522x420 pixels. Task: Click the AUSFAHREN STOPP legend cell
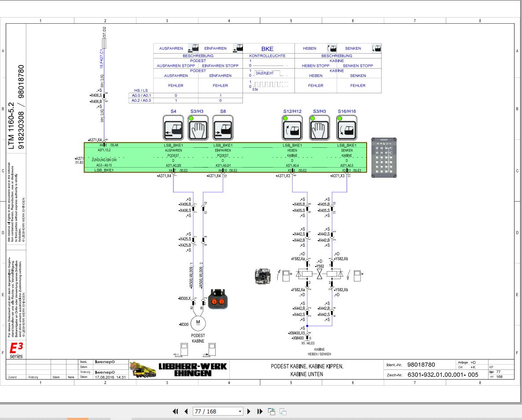coord(176,66)
